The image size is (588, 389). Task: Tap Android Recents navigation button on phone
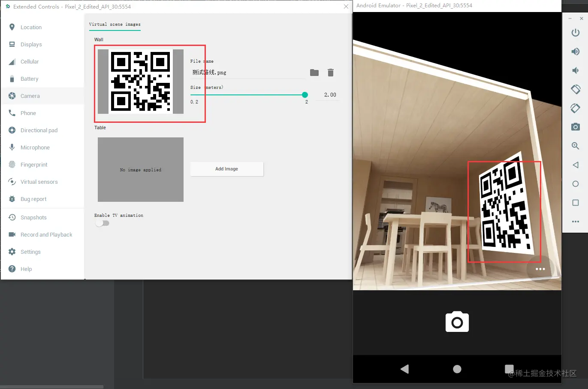pyautogui.click(x=509, y=369)
